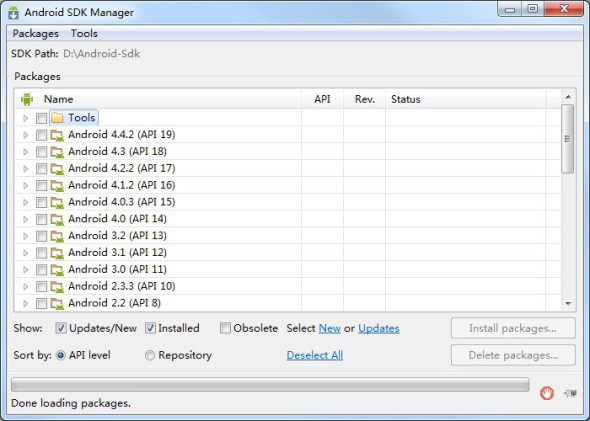This screenshot has height=421, width=590.
Task: Click the Android 4.4.2 (API 19) package icon
Action: [x=57, y=135]
